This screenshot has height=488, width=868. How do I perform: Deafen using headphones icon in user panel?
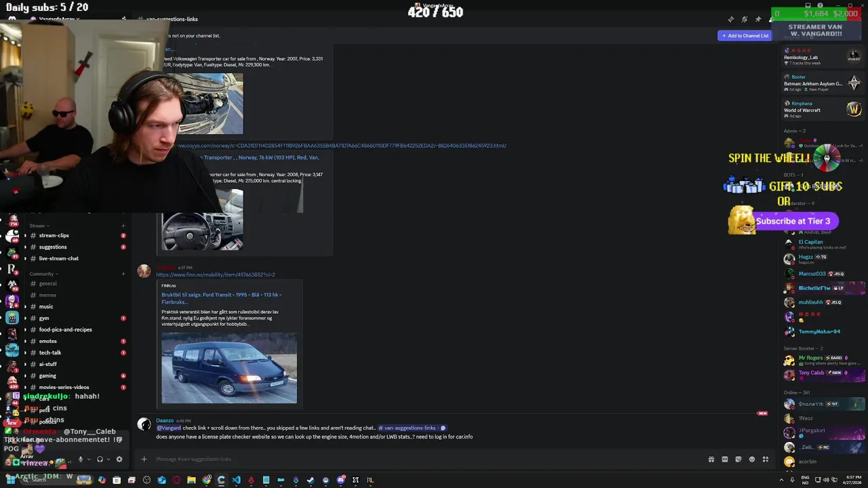(100, 459)
